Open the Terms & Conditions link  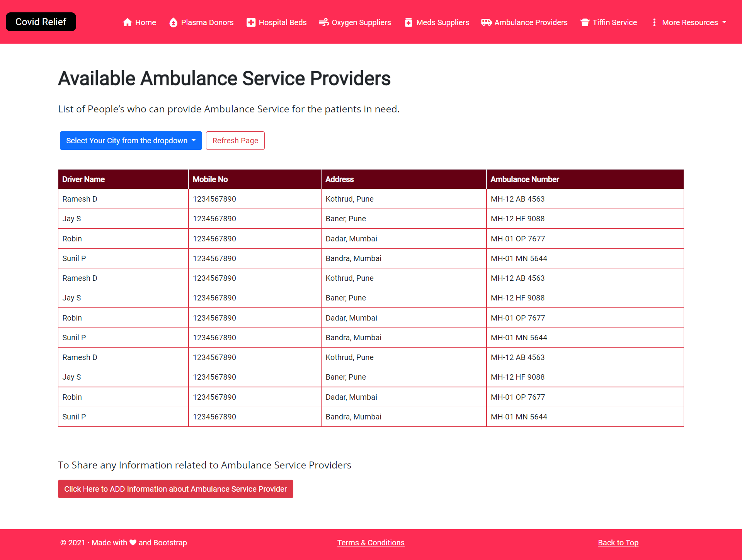(x=371, y=543)
